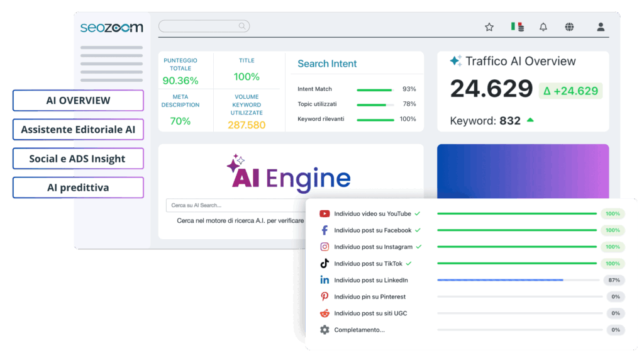Click the star favorites icon in header
The image size is (644, 360).
coord(489,27)
